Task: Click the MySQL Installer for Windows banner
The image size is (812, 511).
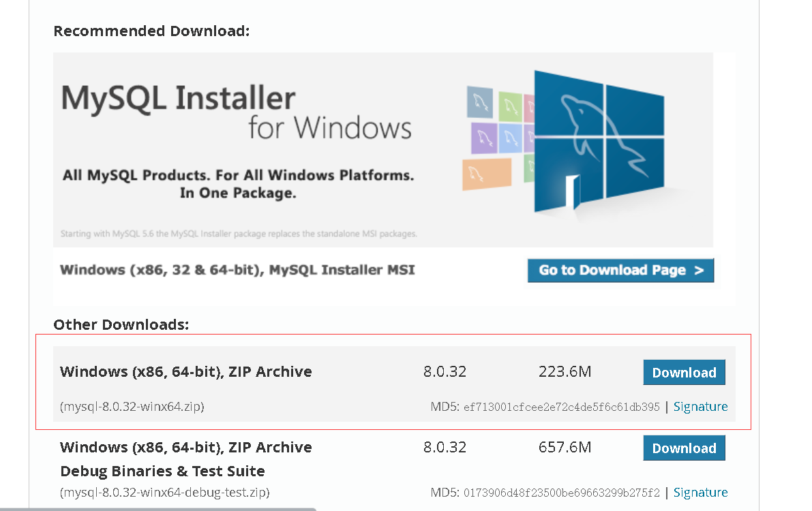Action: [382, 150]
